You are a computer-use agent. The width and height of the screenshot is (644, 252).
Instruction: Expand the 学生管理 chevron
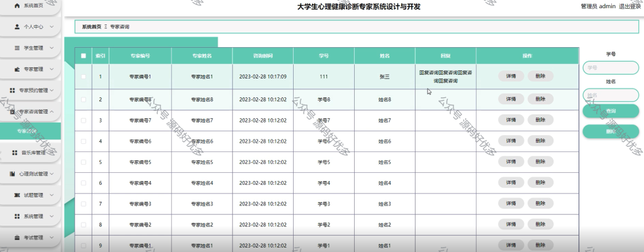coord(52,48)
